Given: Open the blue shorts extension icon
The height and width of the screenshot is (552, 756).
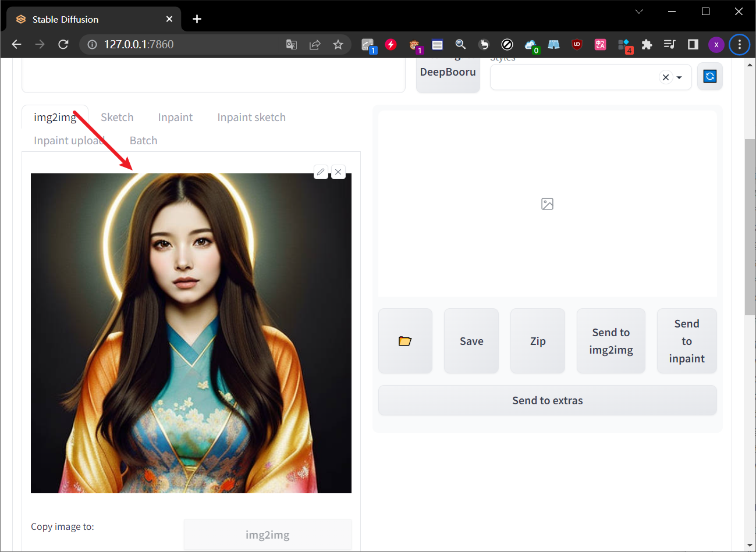Looking at the screenshot, I should click(x=553, y=44).
